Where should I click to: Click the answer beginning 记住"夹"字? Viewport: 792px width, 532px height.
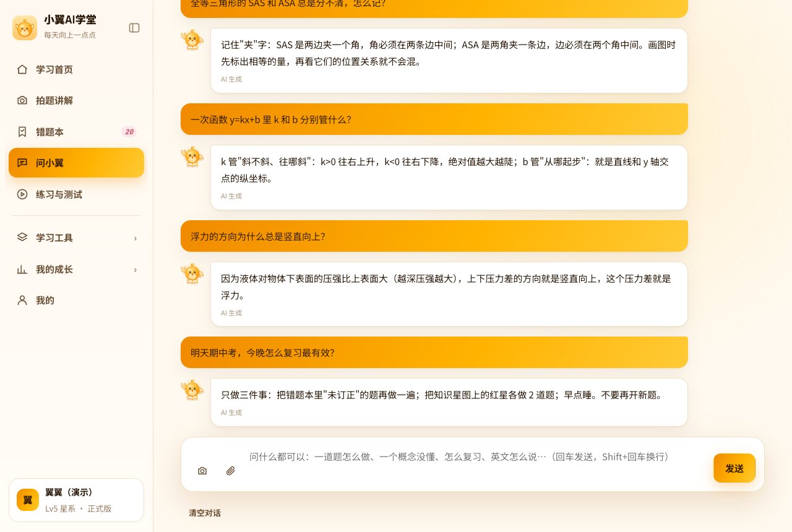tap(449, 61)
